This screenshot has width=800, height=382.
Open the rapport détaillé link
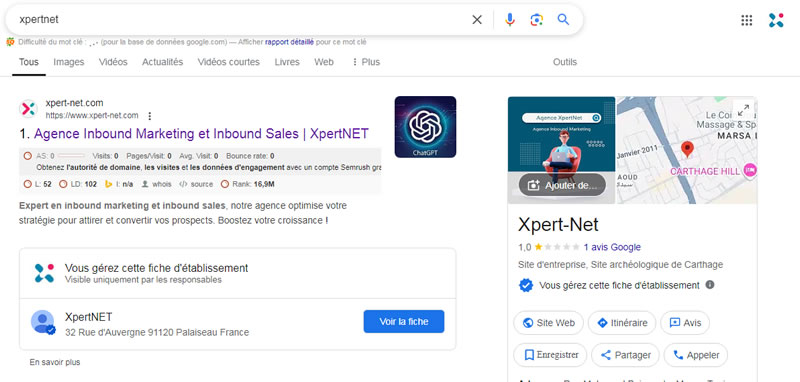tap(289, 42)
